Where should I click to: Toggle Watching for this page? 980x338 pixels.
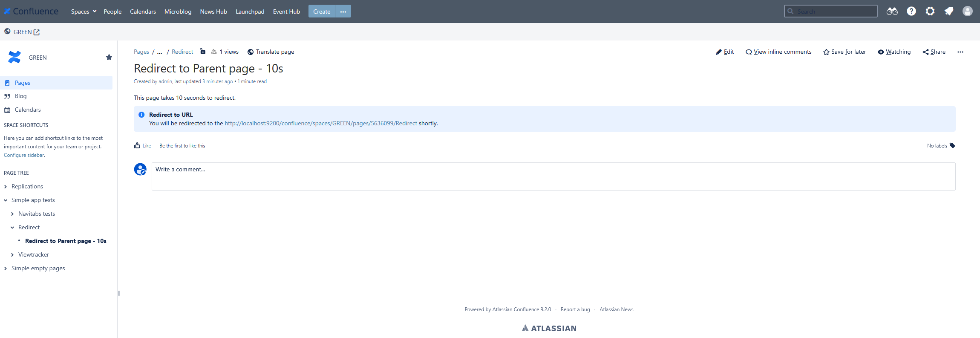click(x=894, y=52)
